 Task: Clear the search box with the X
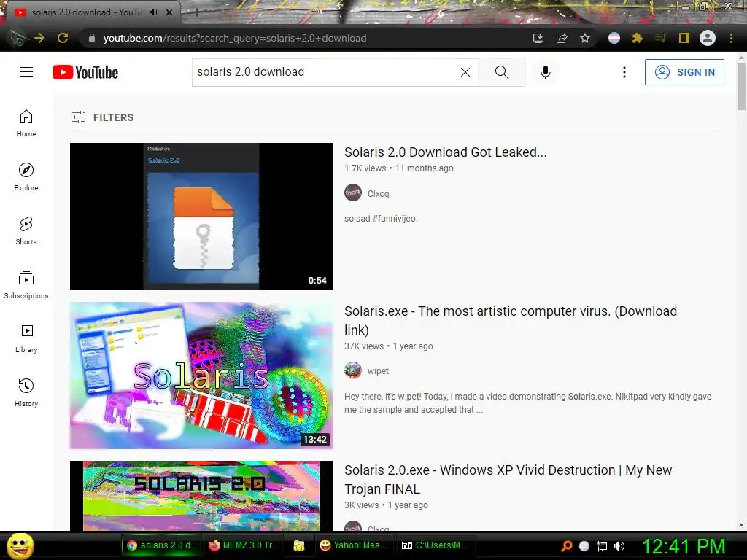[x=465, y=72]
